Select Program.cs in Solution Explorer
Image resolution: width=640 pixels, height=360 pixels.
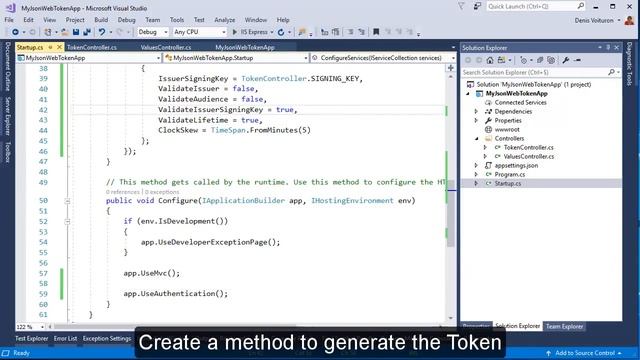coord(510,174)
